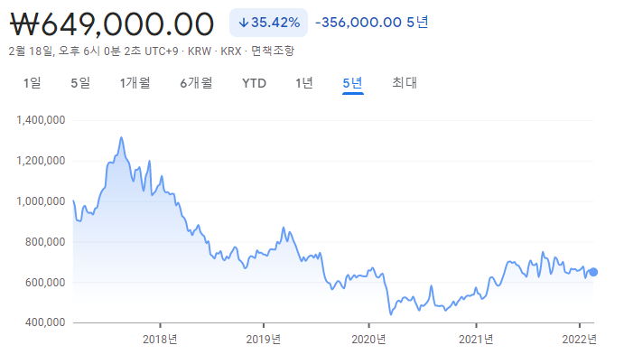Select the 1년 range tab

click(x=304, y=83)
